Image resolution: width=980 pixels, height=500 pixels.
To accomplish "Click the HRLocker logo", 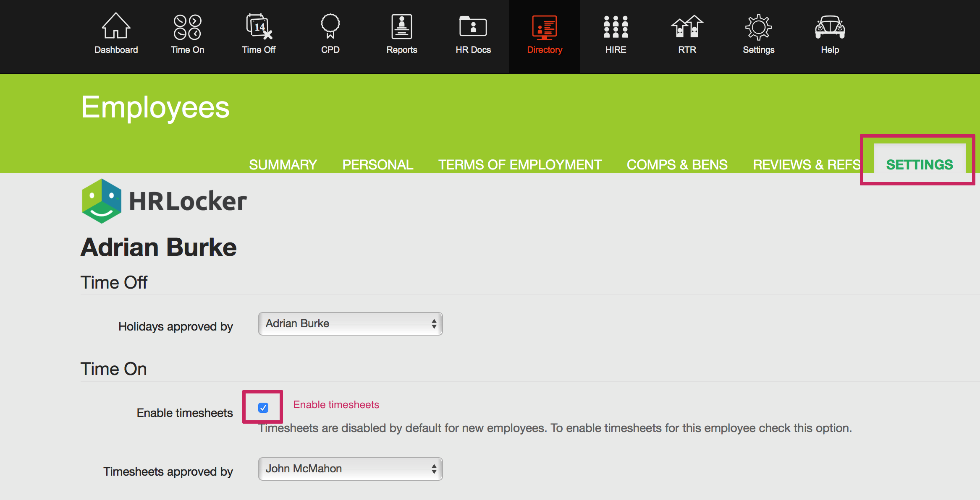I will [x=164, y=201].
